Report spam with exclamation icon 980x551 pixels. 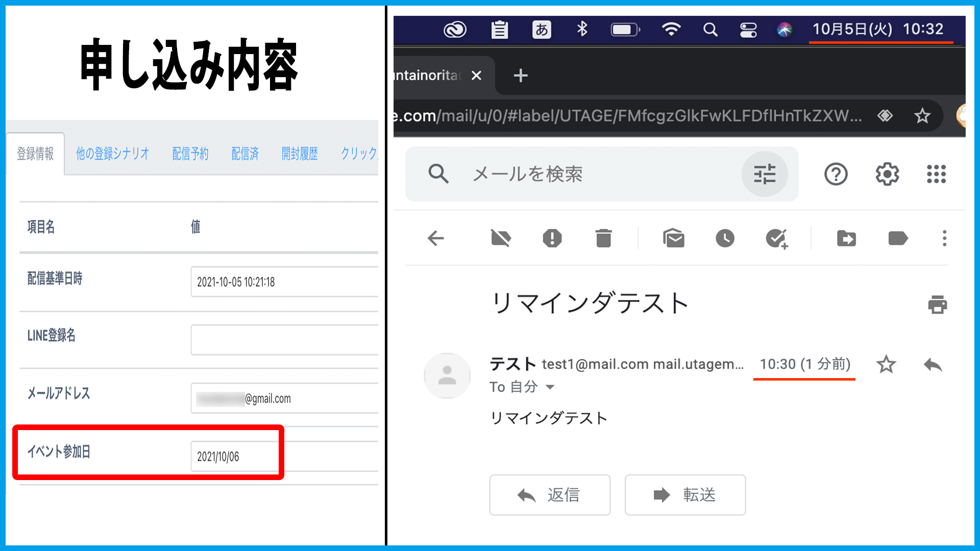(552, 238)
